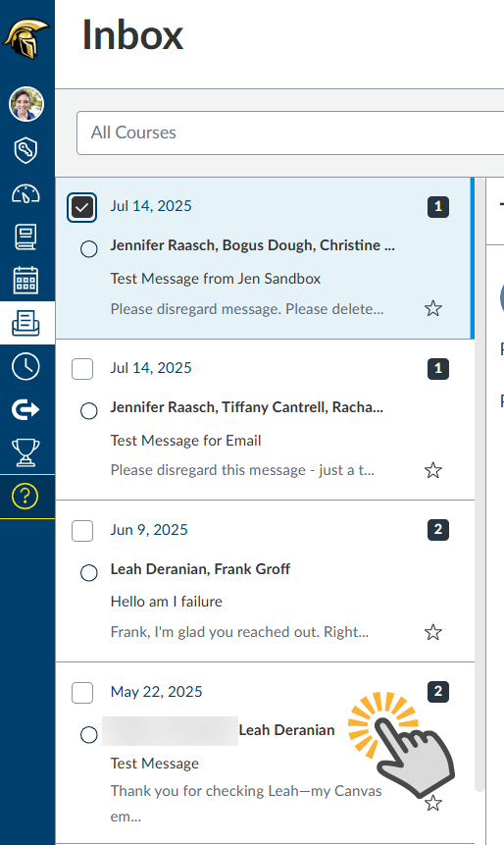
Task: Uncheck the Test Message from Jen Sandbox checkbox
Action: tap(81, 207)
